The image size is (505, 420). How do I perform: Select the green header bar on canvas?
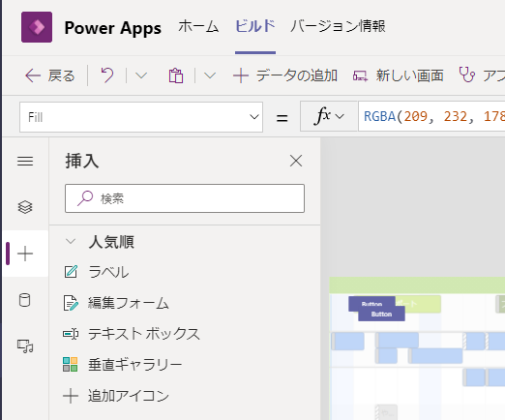pos(417,285)
